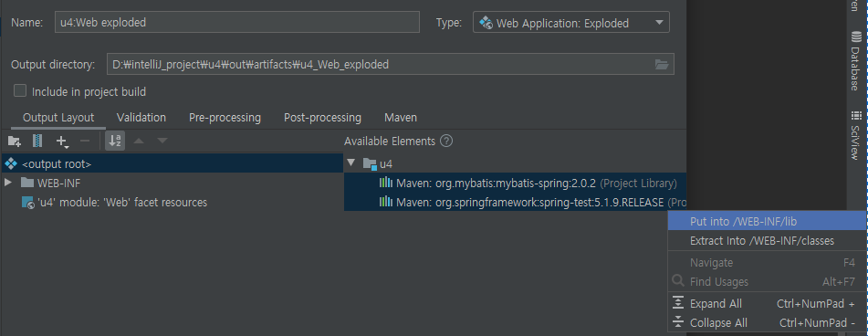Choose Extract Into /WEB-INF/classes
This screenshot has height=336, width=868.
pyautogui.click(x=768, y=241)
